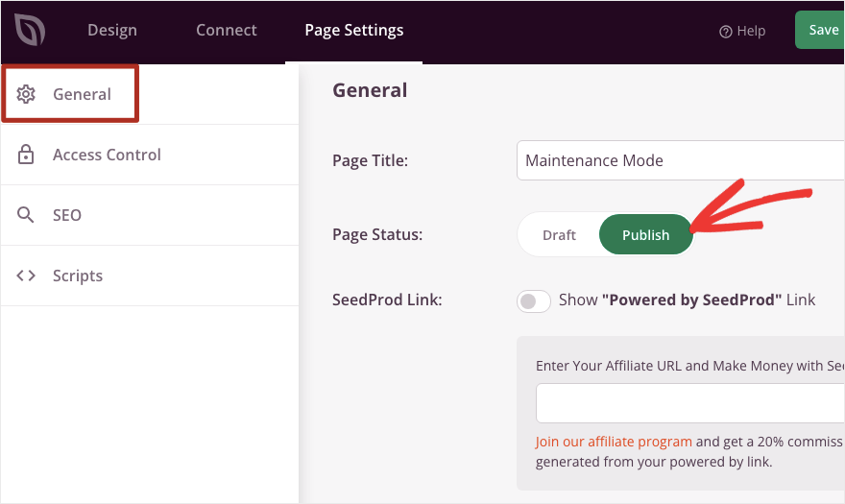The width and height of the screenshot is (845, 504).
Task: Click the Page Status label
Action: pyautogui.click(x=377, y=235)
